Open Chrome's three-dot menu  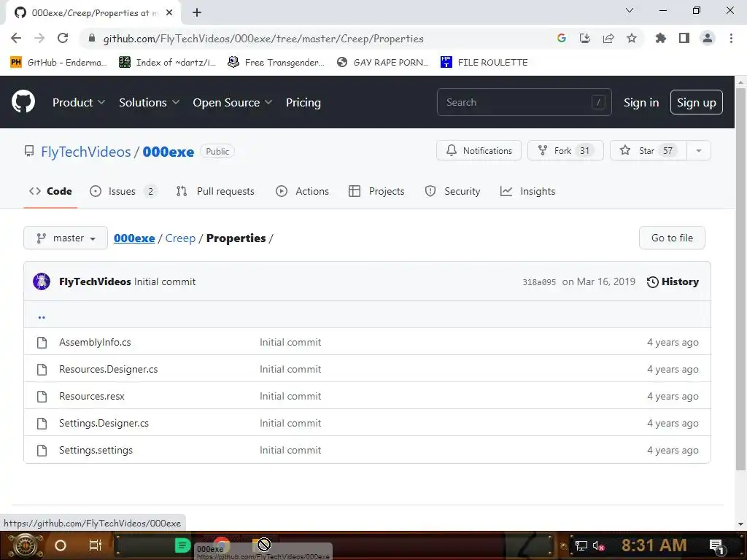(731, 38)
